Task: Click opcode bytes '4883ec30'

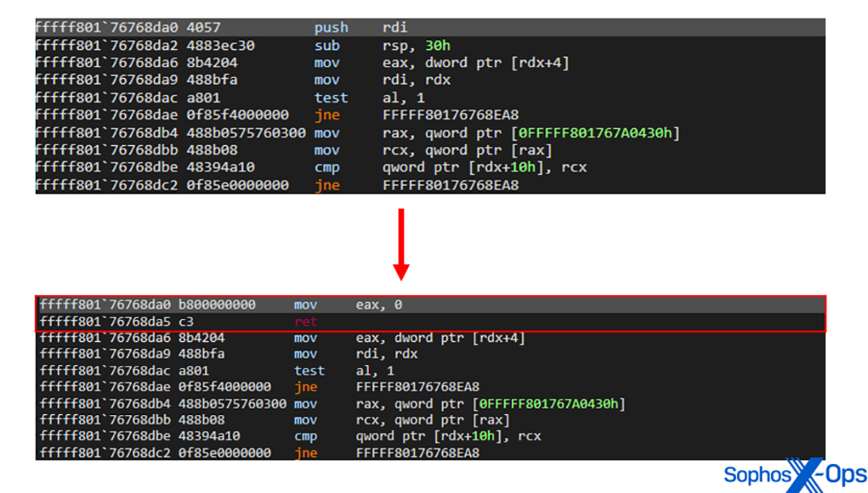Action: [221, 46]
